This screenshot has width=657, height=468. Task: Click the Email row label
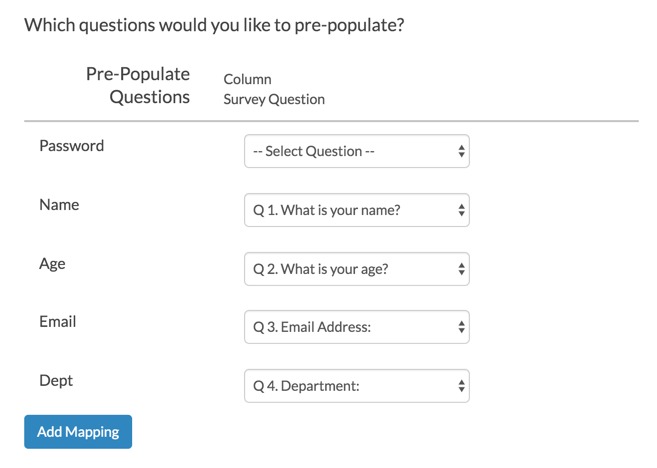click(x=58, y=322)
